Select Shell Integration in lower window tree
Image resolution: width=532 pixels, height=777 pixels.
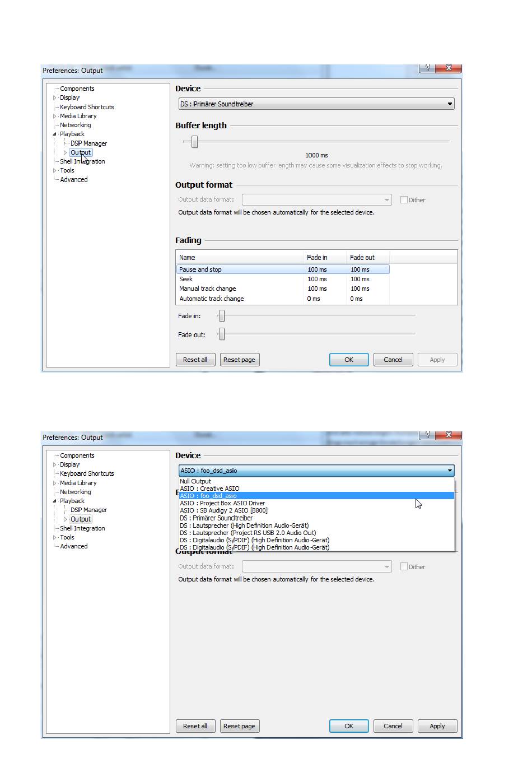point(82,528)
